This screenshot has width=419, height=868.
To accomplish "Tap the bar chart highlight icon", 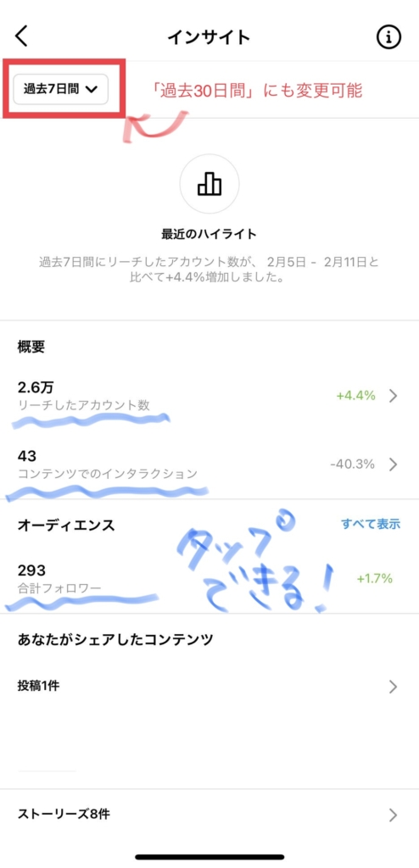I will click(209, 184).
